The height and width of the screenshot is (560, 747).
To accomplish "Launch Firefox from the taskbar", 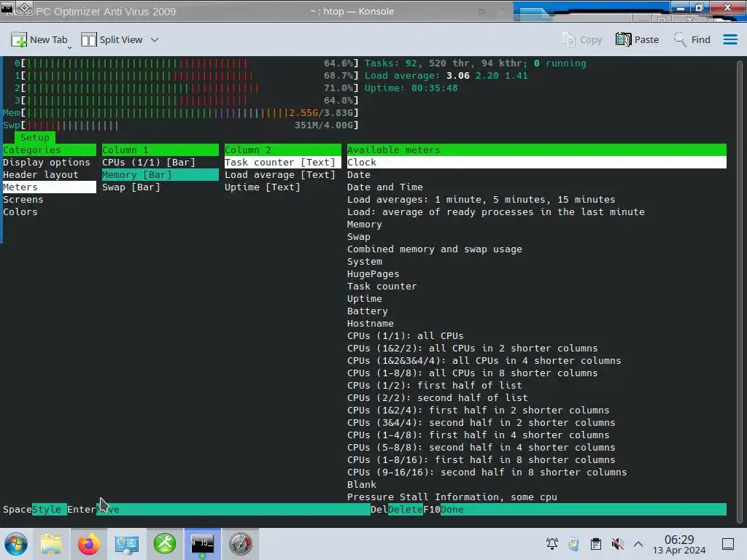I will coord(88,544).
